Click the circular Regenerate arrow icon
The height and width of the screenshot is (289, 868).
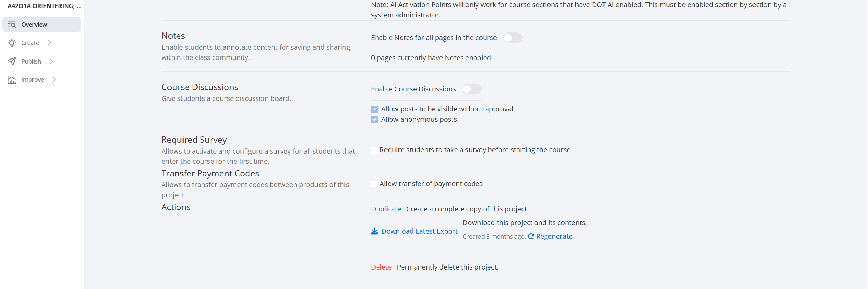click(531, 236)
